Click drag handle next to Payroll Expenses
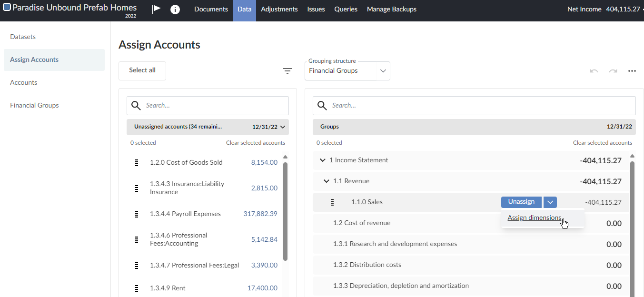Viewport: 644px width, 297px height. pos(137,214)
